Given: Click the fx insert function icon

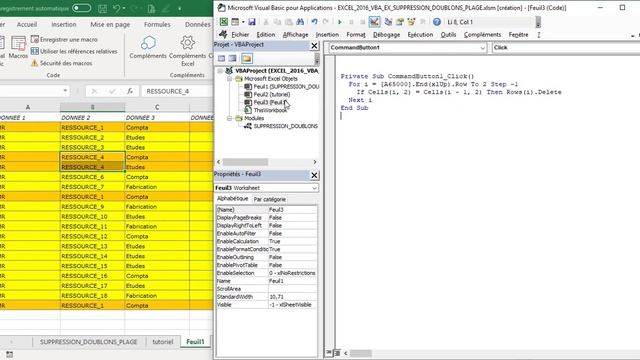Looking at the screenshot, I should click(130, 91).
